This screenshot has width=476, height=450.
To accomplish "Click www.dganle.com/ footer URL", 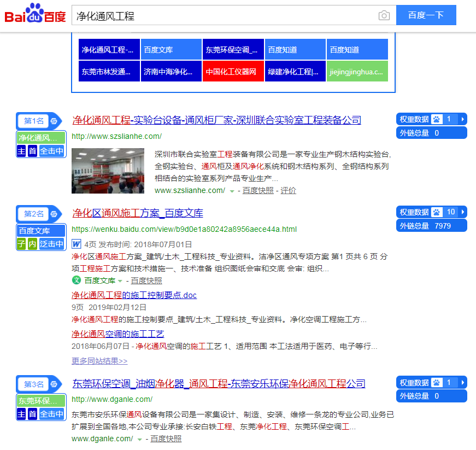I will 102,439.
